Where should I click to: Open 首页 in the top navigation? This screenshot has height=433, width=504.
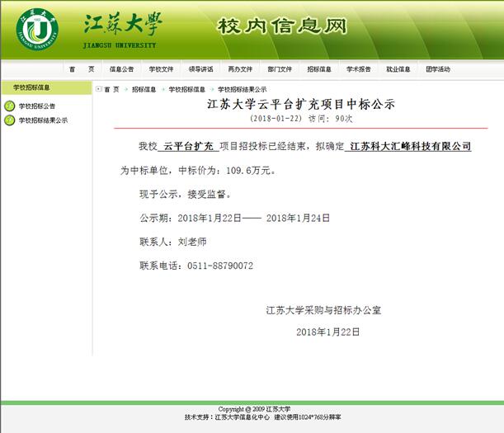(x=82, y=69)
